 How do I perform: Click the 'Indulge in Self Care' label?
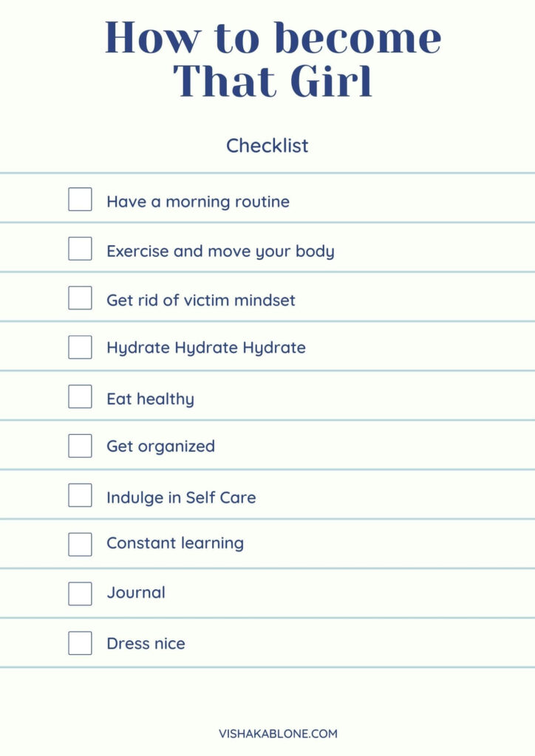[181, 498]
